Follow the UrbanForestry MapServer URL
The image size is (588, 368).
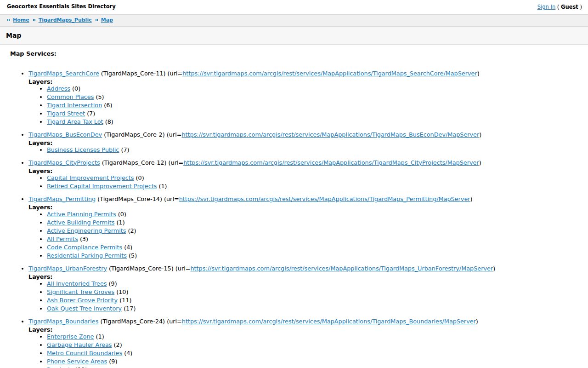(x=342, y=269)
